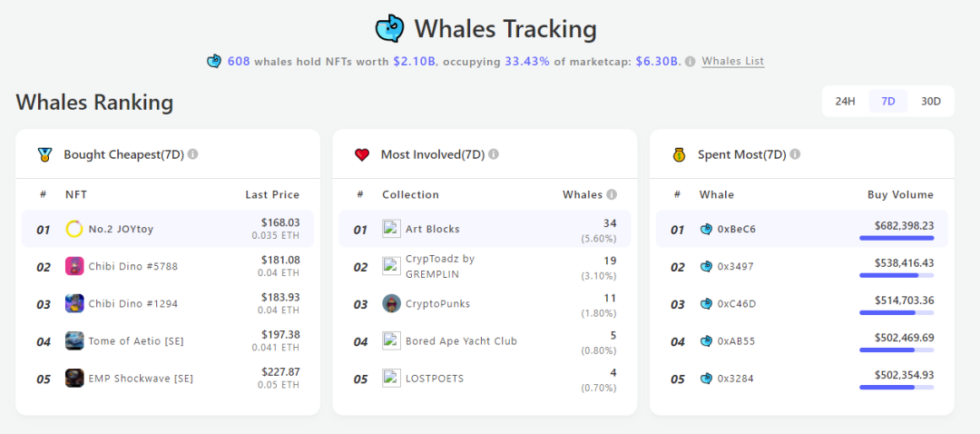The image size is (980, 434).
Task: Click the Whales Tracking whale logo
Action: tap(390, 29)
